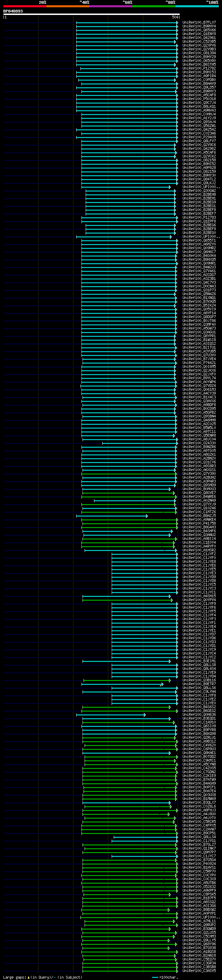Select hit label UniRef100_Q1EPF8
This screenshot has width=222, height=980.
[199, 221]
